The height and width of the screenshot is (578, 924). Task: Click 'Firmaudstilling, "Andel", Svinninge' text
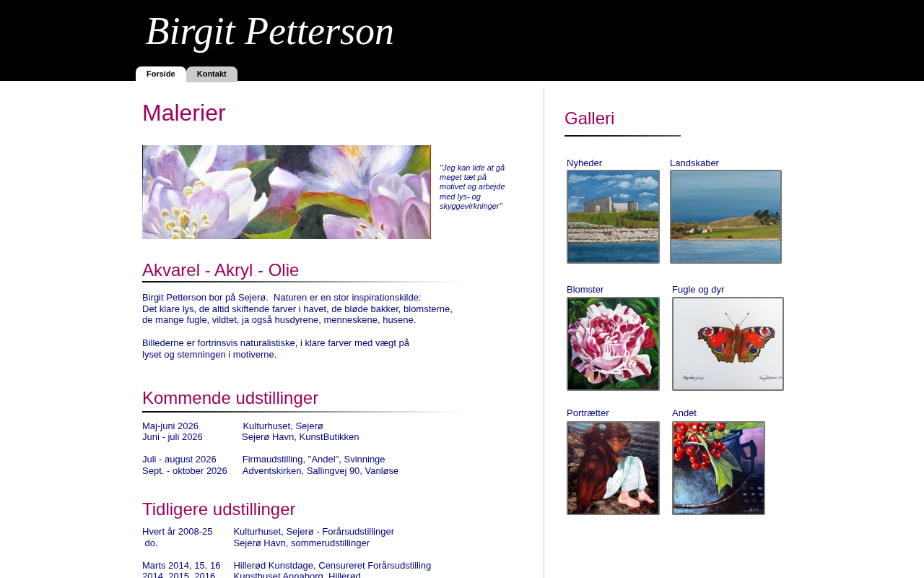pos(314,460)
